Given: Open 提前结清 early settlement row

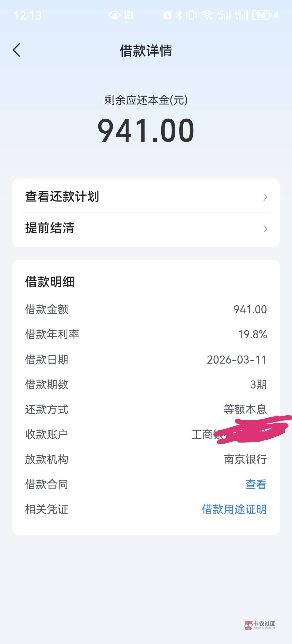Looking at the screenshot, I should (50, 228).
